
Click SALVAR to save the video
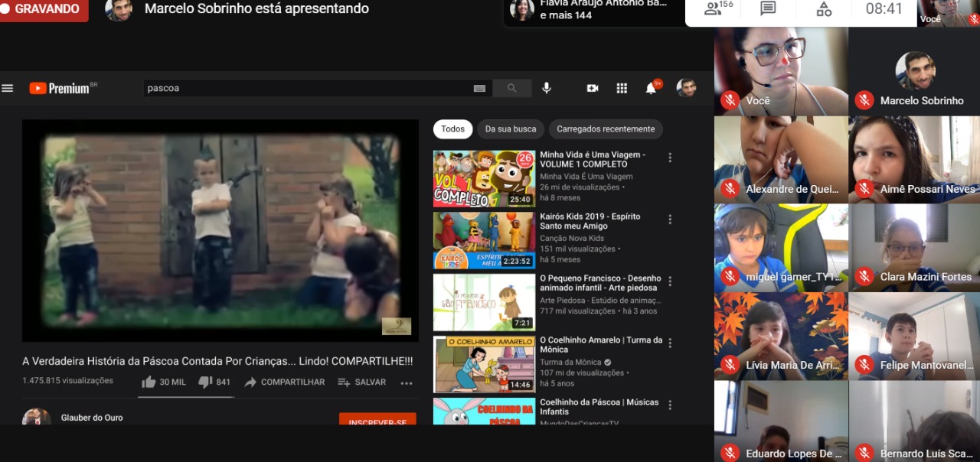(x=362, y=382)
